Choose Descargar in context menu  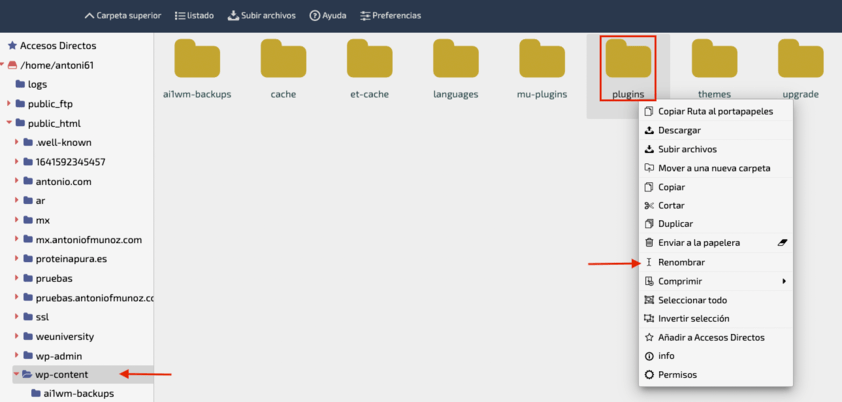coord(716,130)
